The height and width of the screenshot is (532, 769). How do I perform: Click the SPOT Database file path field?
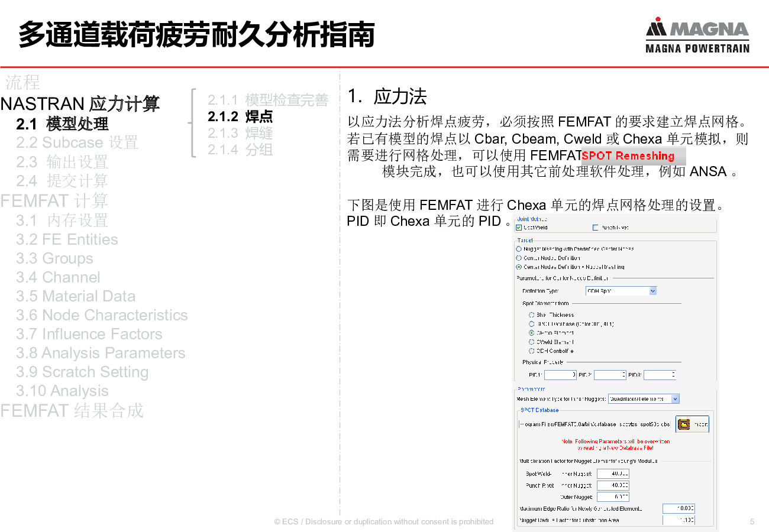[x=594, y=424]
